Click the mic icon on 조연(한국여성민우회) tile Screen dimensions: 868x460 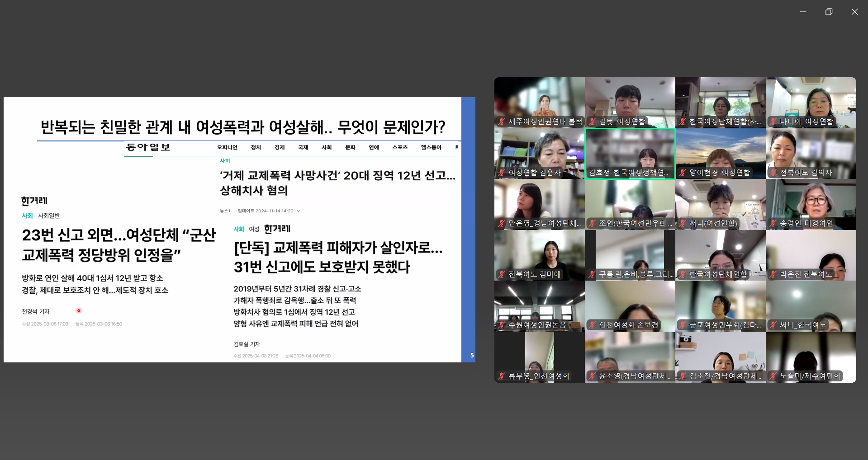(x=591, y=223)
